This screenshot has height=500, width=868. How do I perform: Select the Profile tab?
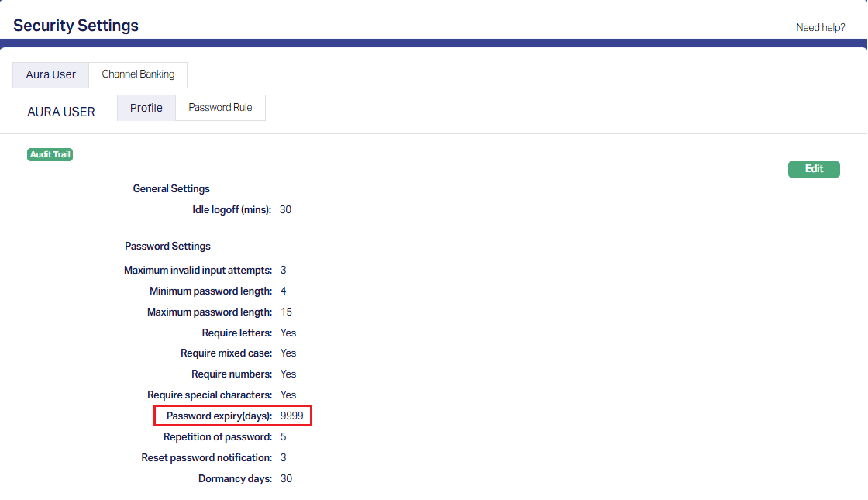(146, 108)
